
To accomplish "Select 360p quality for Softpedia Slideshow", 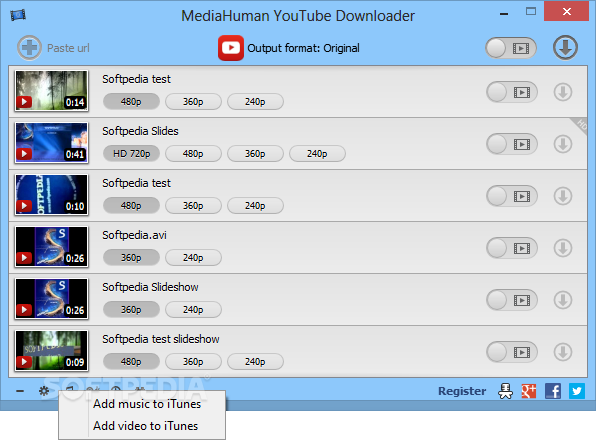I will coord(132,310).
